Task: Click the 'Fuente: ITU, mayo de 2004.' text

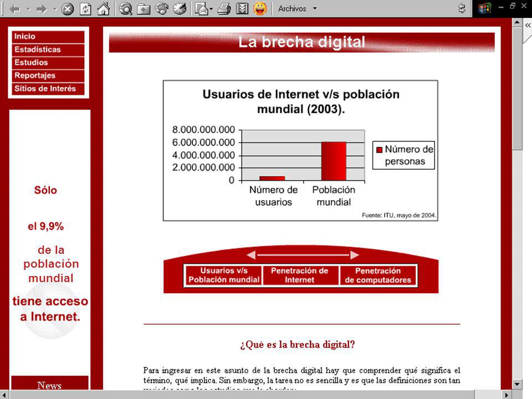Action: (398, 215)
